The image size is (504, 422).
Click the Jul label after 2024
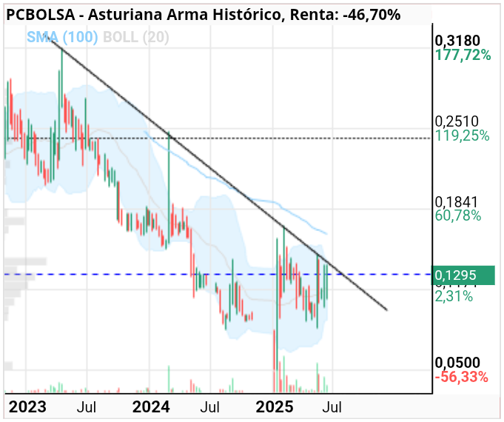coord(209,407)
